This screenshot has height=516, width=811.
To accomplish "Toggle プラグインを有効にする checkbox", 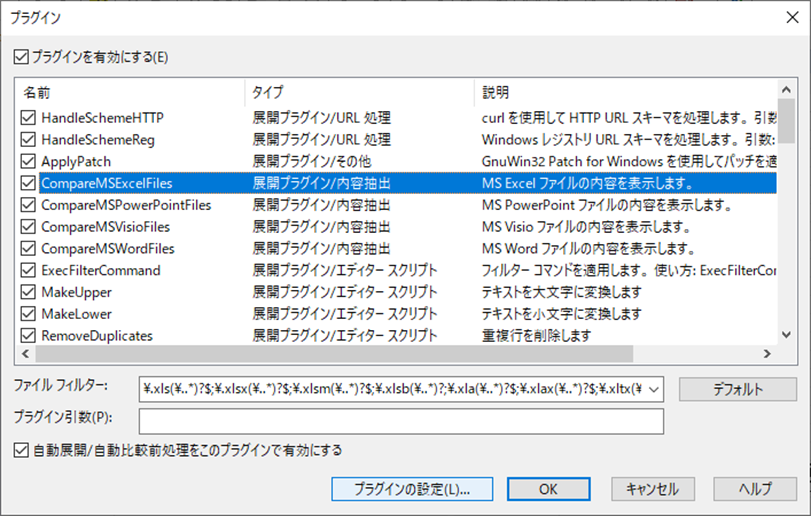I will click(x=22, y=57).
